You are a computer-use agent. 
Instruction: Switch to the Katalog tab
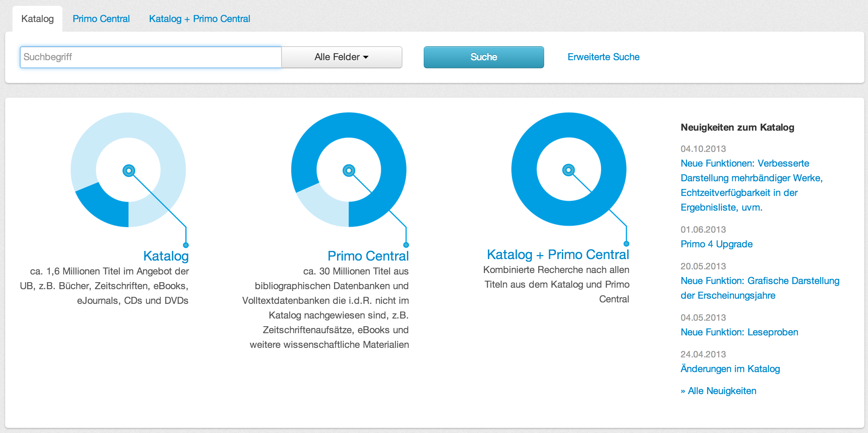pyautogui.click(x=37, y=19)
